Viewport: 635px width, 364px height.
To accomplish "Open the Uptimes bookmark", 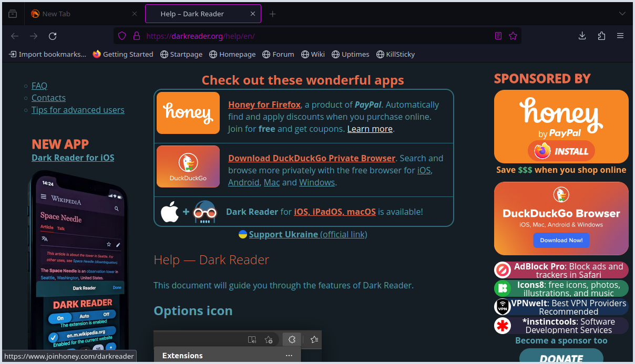I will 351,54.
